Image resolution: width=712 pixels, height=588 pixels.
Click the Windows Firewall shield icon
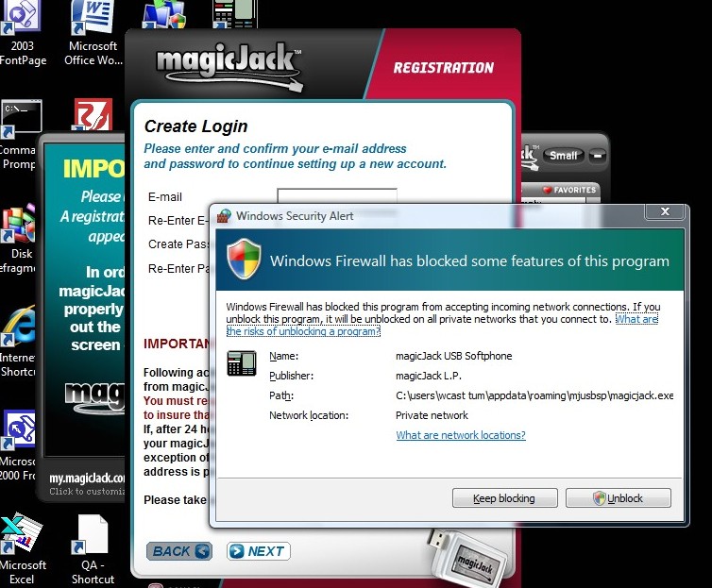tap(244, 259)
